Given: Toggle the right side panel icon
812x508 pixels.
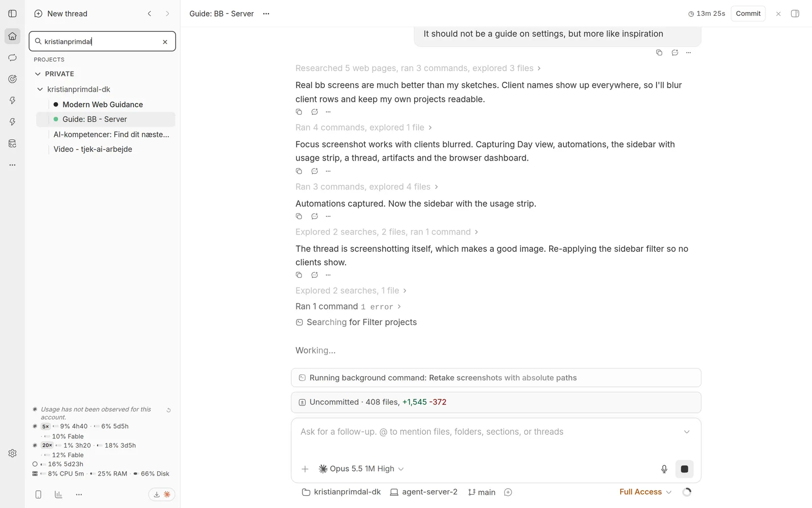Looking at the screenshot, I should tap(795, 14).
